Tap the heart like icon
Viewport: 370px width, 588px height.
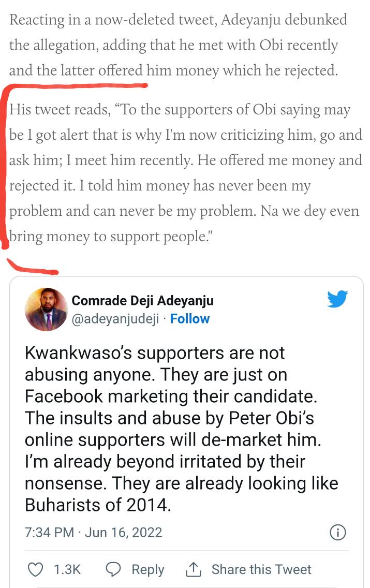point(35,569)
